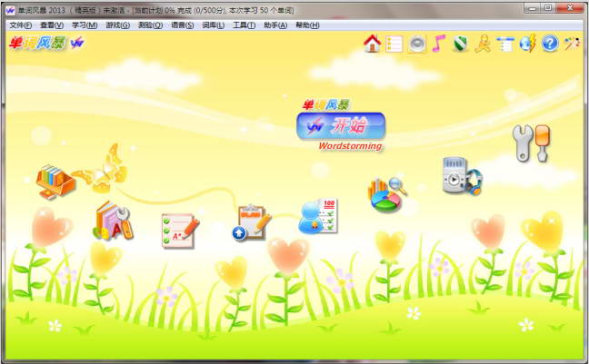Click the green shield icon in toolbar
Viewport: 589px width, 364px height.
(461, 44)
